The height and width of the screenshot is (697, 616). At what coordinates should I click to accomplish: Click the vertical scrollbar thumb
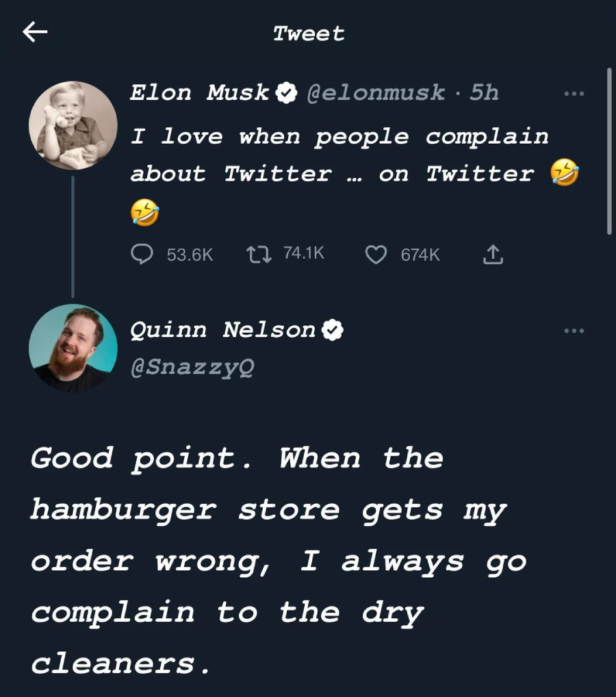[x=608, y=151]
